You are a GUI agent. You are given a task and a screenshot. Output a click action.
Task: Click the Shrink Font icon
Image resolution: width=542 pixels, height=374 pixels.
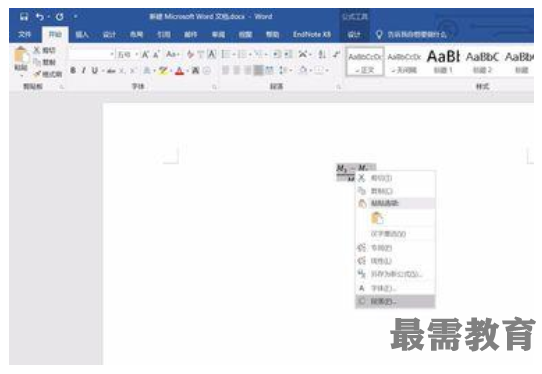click(156, 54)
